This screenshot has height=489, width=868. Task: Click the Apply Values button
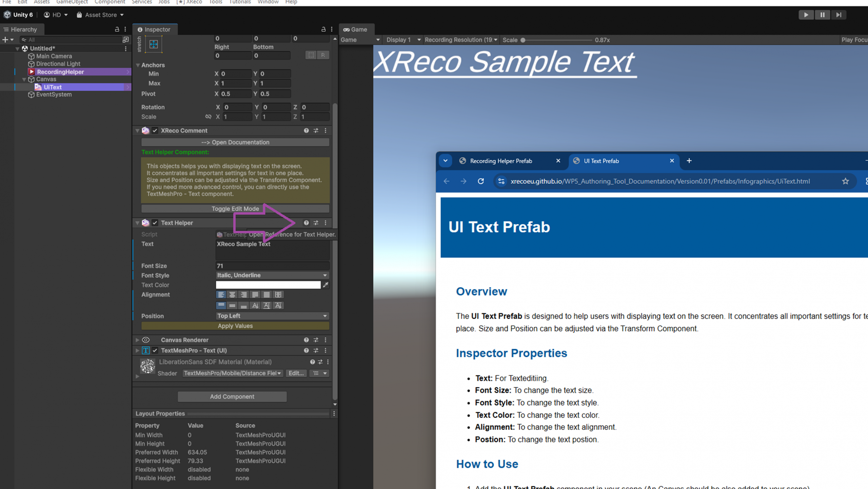coord(235,326)
